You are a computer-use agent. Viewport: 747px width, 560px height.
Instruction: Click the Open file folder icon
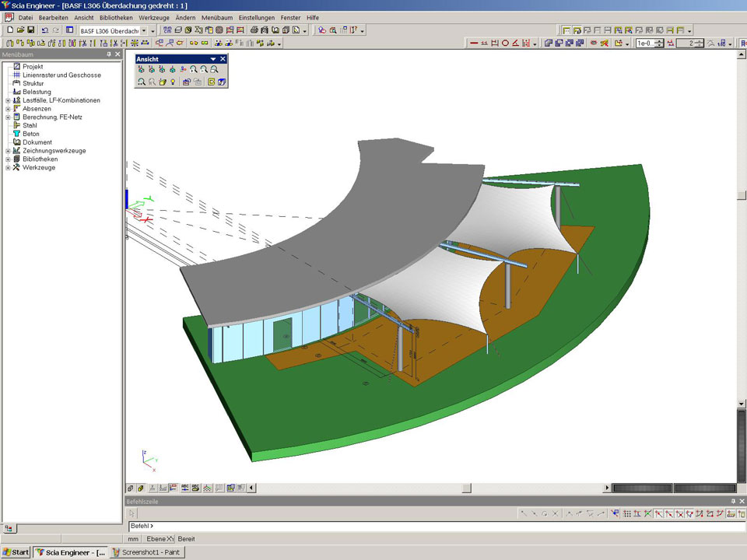click(x=20, y=30)
